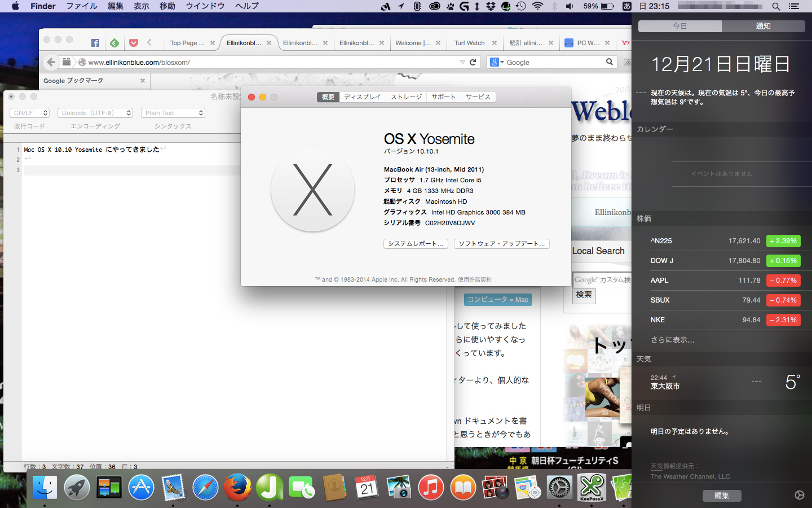812x508 pixels.
Task: Open FaceTime from the Dock
Action: (302, 487)
